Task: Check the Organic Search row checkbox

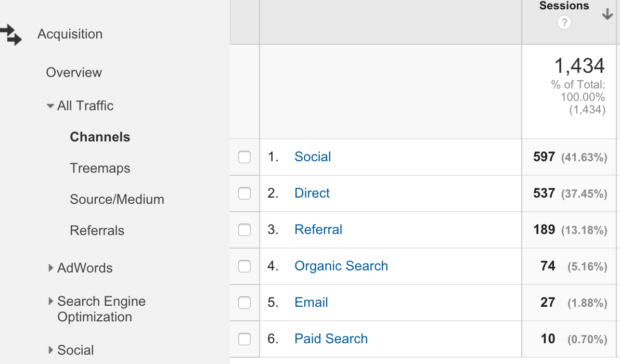Action: point(244,266)
